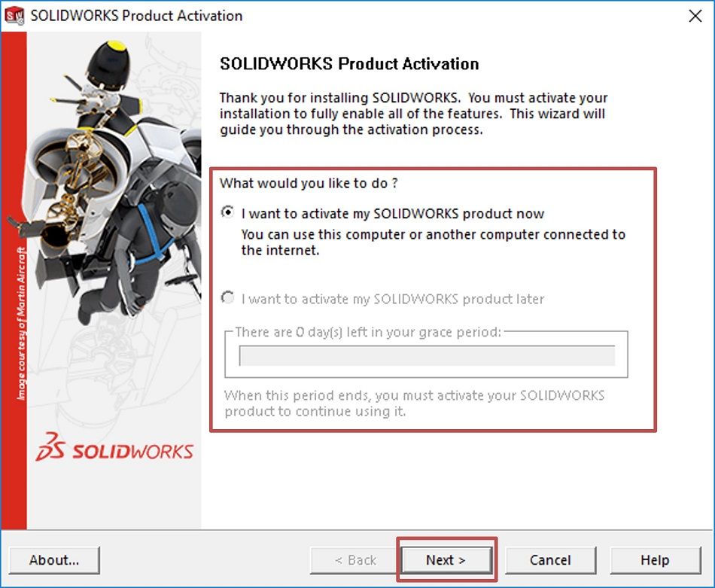Screen dimensions: 715x588
Task: Open the About... dialog
Action: (x=54, y=560)
